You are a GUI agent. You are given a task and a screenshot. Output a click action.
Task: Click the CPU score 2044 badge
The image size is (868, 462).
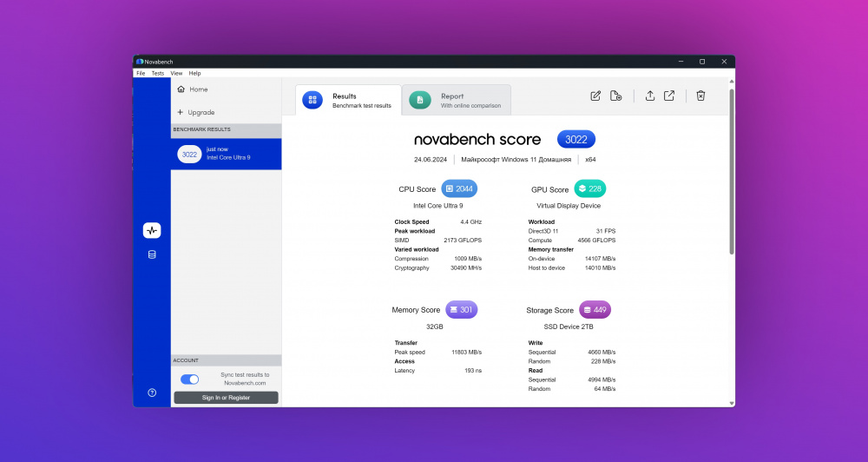coord(459,189)
